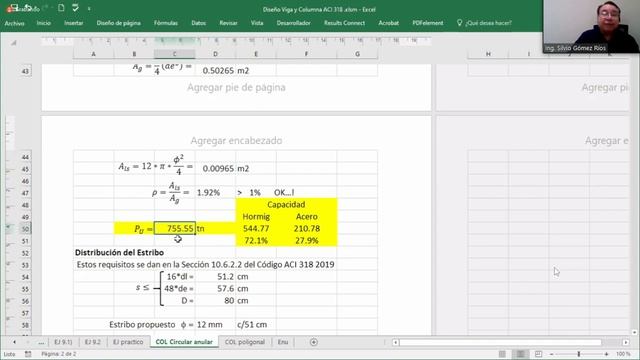Click the horizontal scrollbar right arrow
This screenshot has height=360, width=640.
pos(626,342)
